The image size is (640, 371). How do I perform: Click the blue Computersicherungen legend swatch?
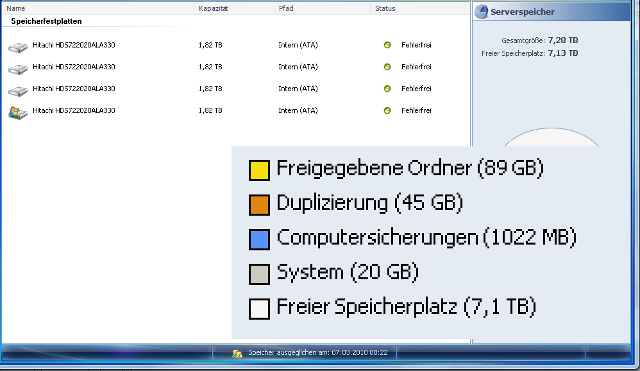point(259,239)
